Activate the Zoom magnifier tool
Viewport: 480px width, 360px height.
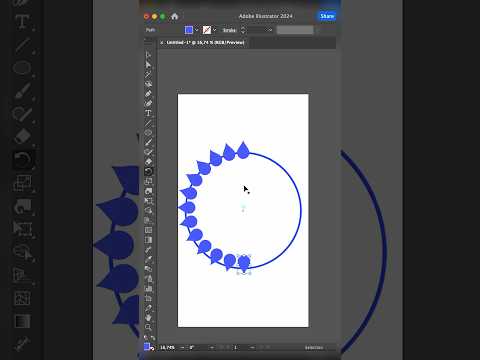(148, 327)
